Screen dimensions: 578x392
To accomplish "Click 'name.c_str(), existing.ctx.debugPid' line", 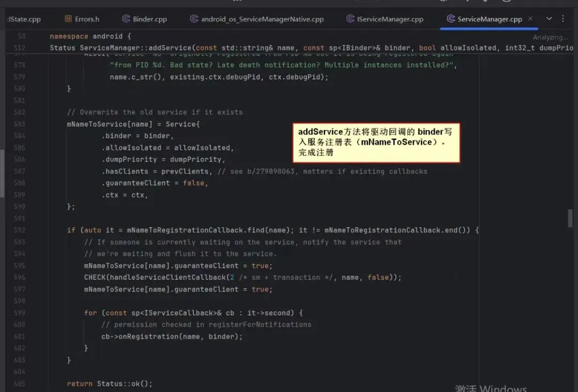I will point(219,77).
